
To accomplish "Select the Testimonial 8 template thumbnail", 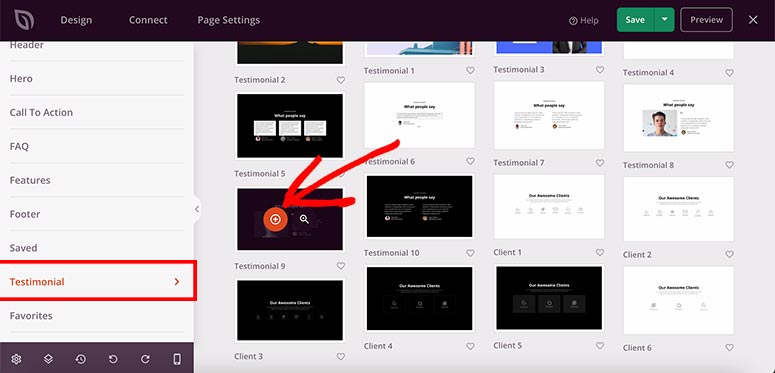I will [679, 118].
